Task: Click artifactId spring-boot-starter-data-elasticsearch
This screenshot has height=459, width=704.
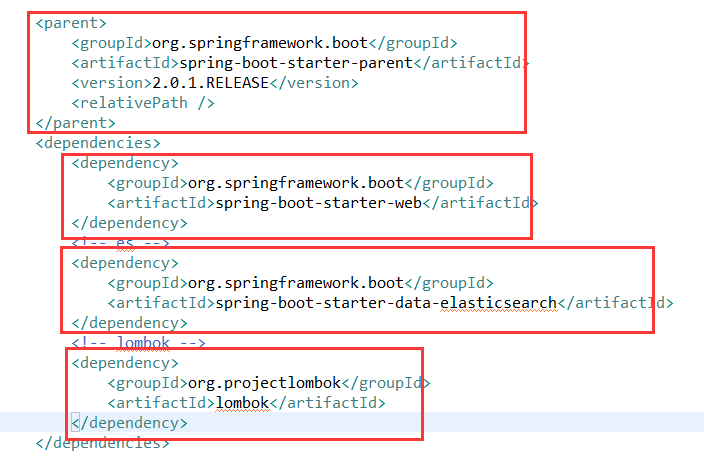Action: (x=386, y=303)
